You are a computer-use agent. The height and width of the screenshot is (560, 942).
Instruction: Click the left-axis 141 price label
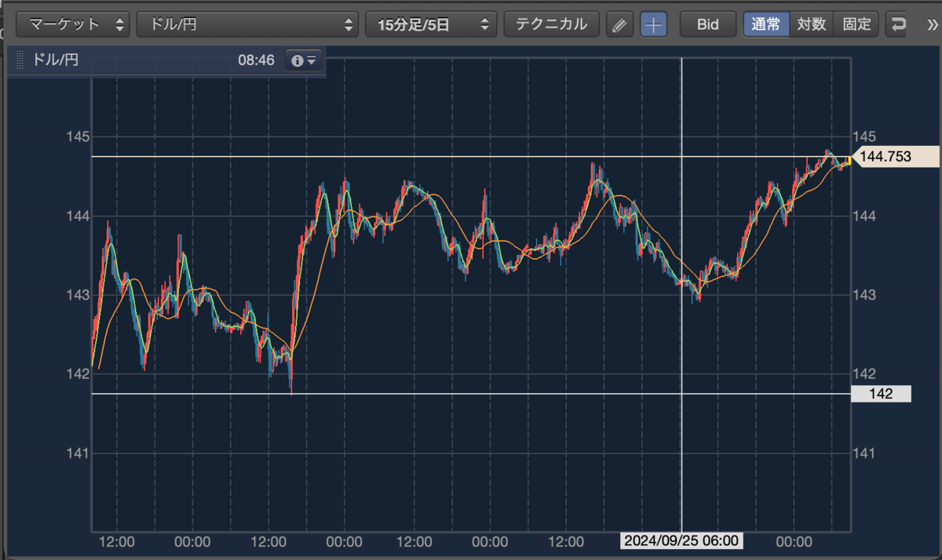pyautogui.click(x=78, y=453)
